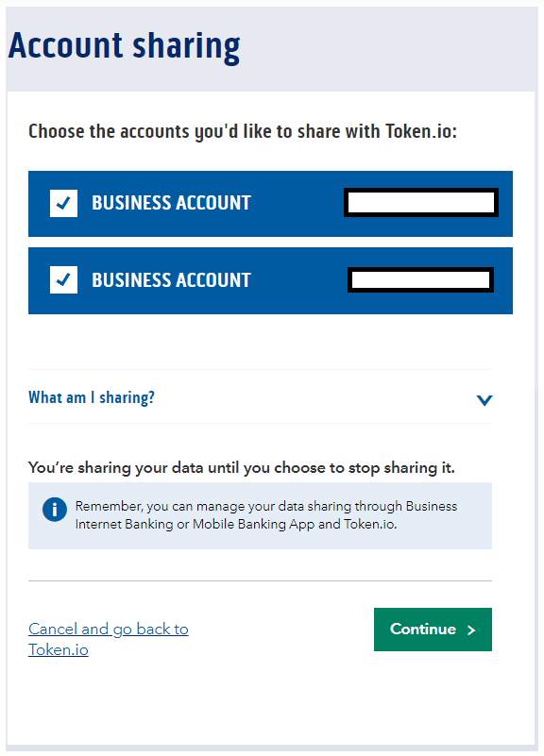
Task: Click the right arrow icon inside Continue
Action: click(471, 630)
